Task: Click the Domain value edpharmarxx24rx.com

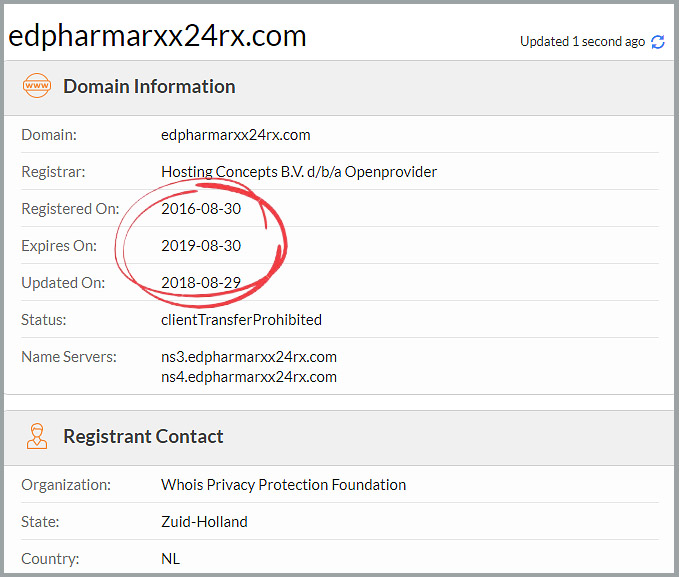Action: pyautogui.click(x=236, y=135)
